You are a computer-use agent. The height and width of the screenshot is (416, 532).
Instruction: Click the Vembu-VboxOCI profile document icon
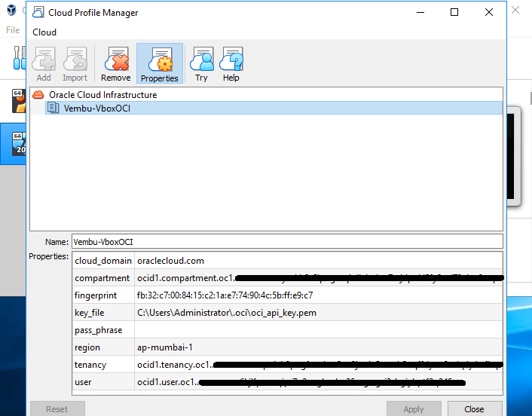click(x=53, y=108)
